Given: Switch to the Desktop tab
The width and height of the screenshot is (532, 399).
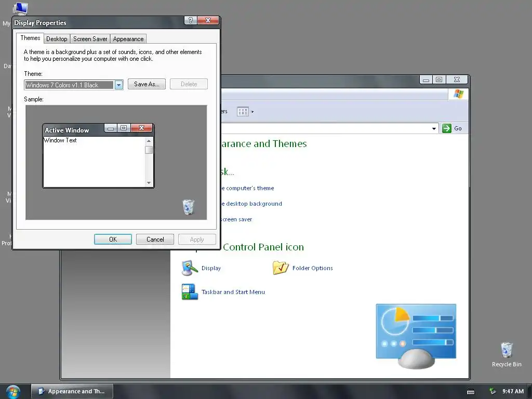Looking at the screenshot, I should pyautogui.click(x=57, y=38).
